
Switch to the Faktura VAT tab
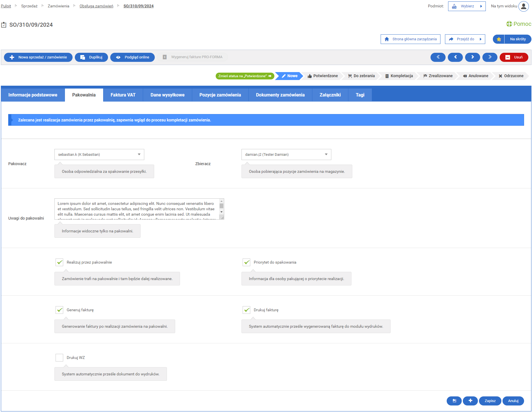click(123, 95)
